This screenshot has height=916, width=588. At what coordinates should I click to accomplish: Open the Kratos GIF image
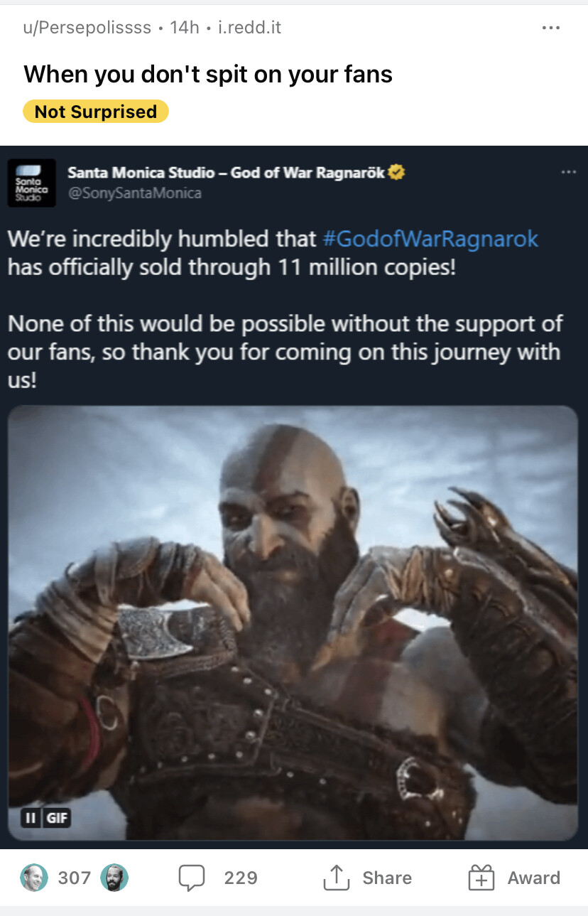tap(293, 623)
